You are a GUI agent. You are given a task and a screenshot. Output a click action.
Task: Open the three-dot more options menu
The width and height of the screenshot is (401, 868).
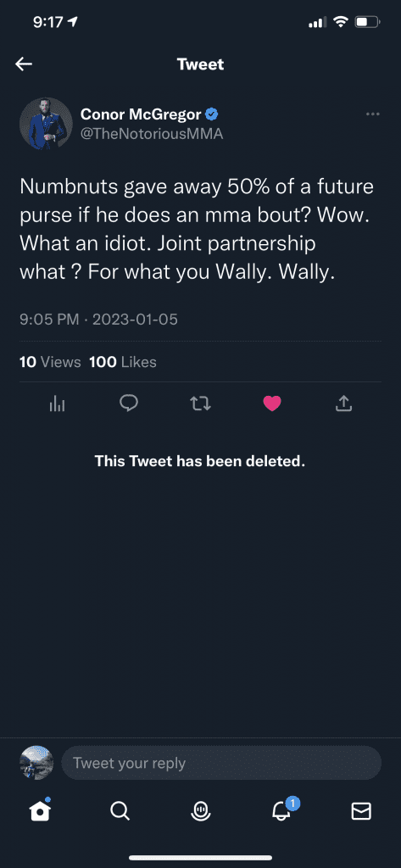pyautogui.click(x=373, y=114)
